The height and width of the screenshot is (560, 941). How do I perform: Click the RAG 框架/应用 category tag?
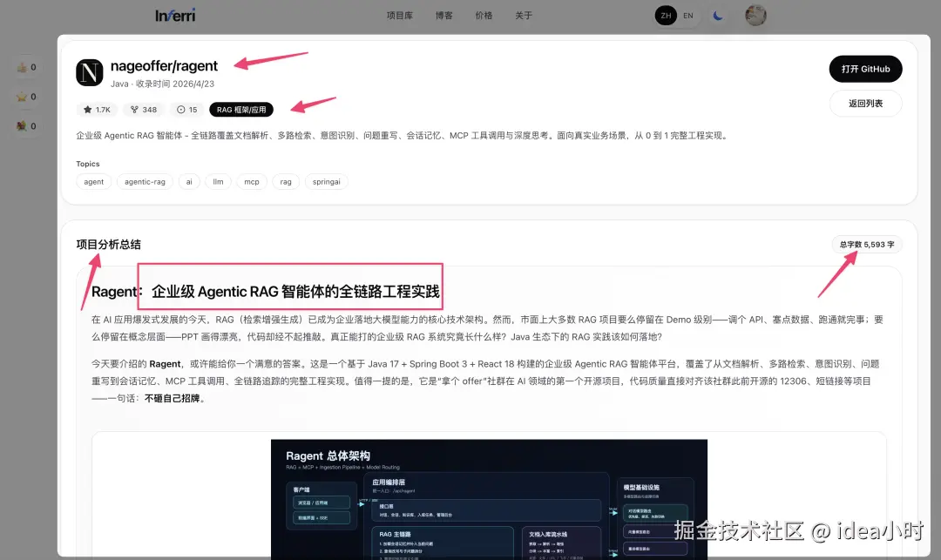tap(241, 110)
